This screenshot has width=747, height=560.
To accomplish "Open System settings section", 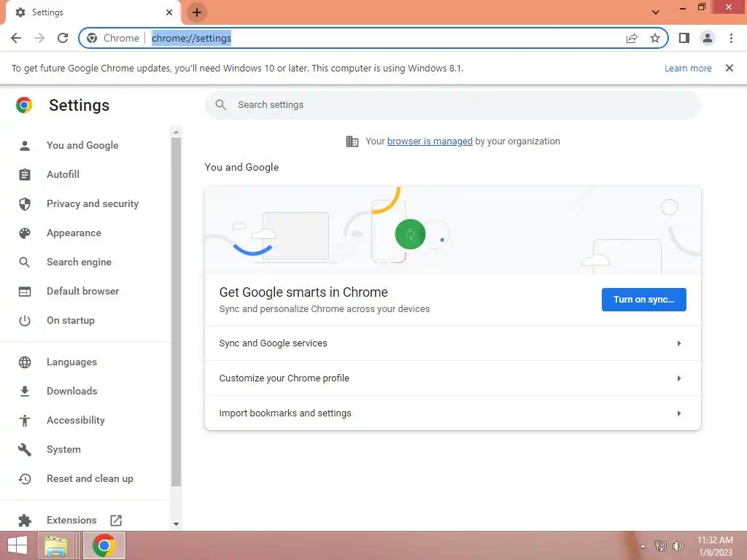I will pyautogui.click(x=64, y=449).
